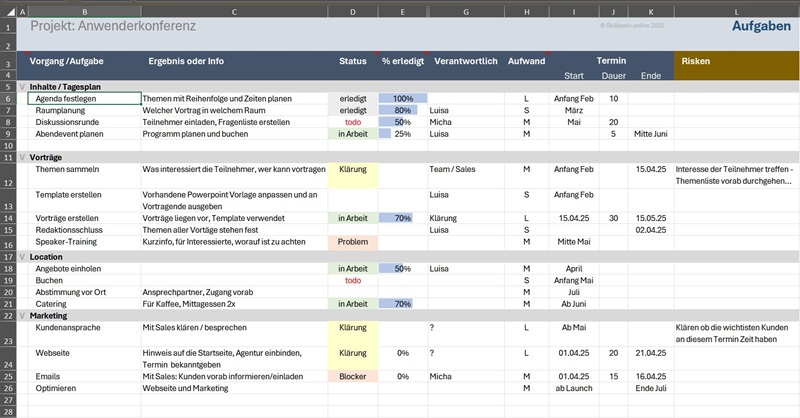Select column D header
This screenshot has width=800, height=418.
coord(353,11)
